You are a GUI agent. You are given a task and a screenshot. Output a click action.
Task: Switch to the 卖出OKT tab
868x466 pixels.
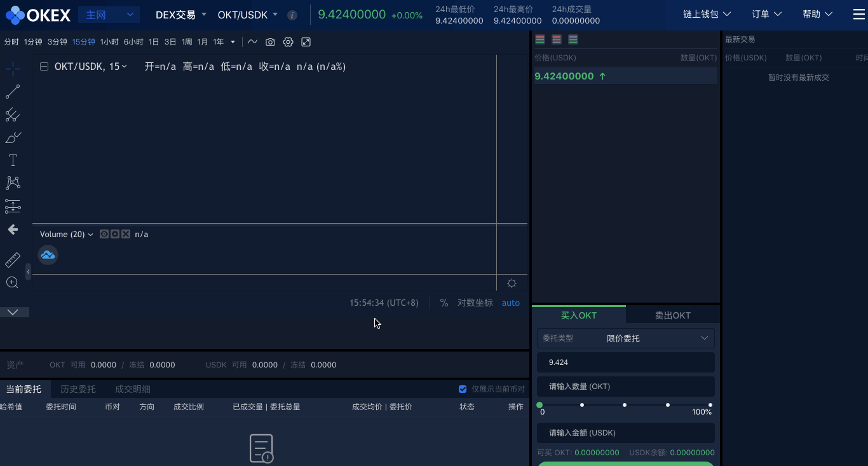tap(673, 315)
